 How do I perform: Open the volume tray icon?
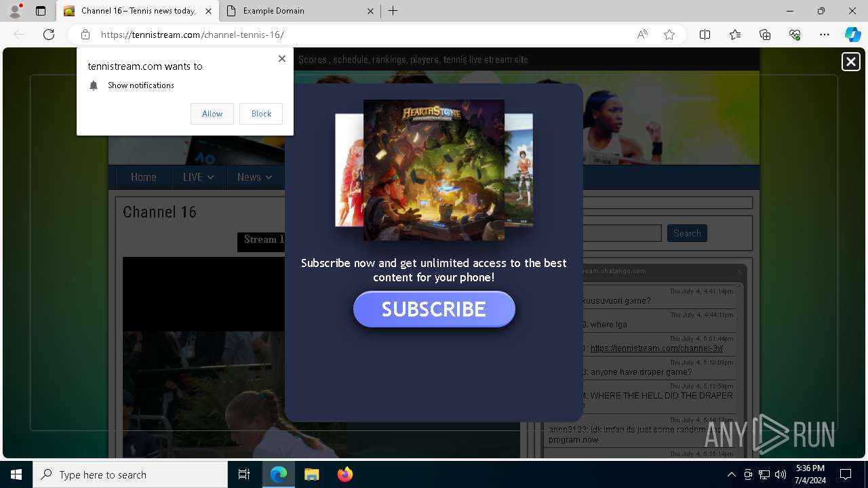[x=781, y=474]
